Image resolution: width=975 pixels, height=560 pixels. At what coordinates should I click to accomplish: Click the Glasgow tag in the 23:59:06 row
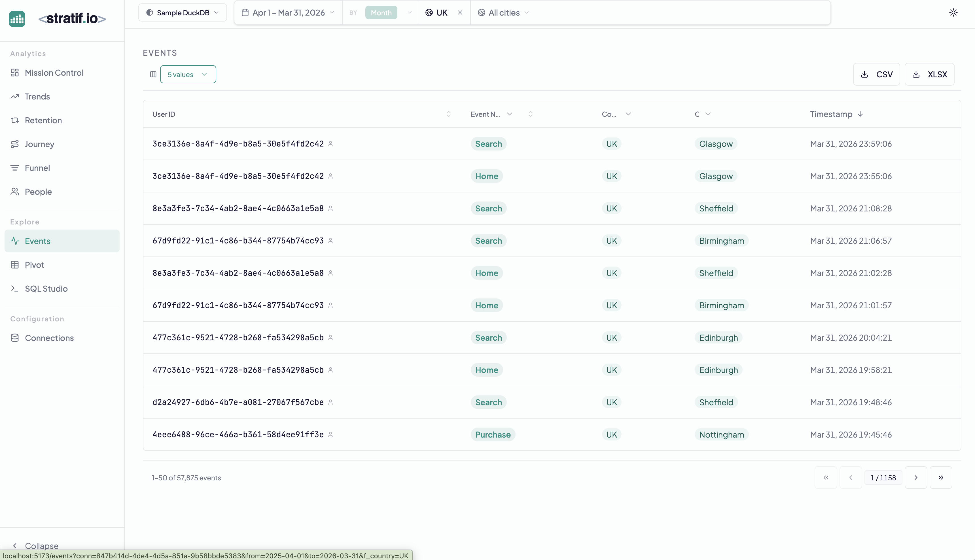716,144
